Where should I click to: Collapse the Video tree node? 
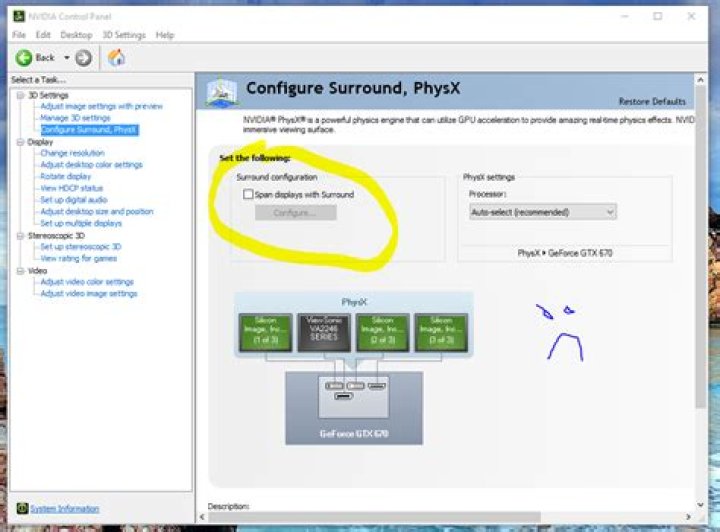click(x=20, y=271)
